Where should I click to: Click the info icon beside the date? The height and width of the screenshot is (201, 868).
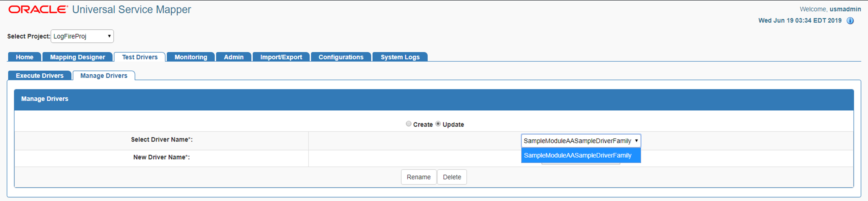pyautogui.click(x=850, y=21)
